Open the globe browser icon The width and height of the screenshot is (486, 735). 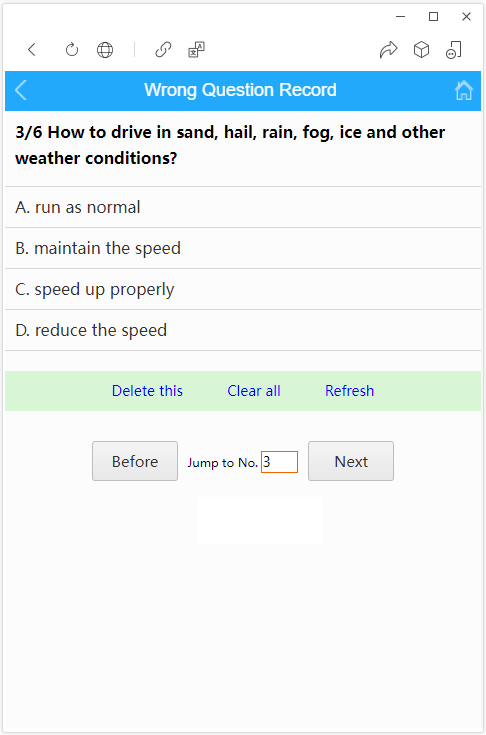click(105, 50)
